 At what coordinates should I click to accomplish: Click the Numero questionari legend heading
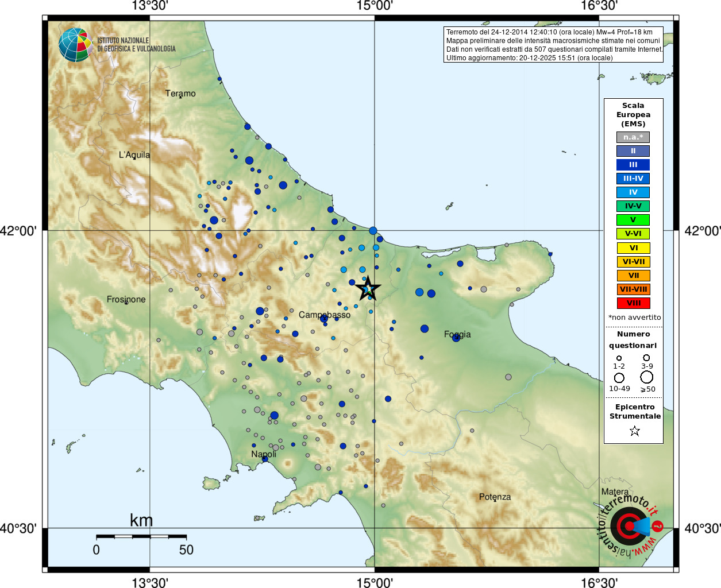(x=633, y=339)
